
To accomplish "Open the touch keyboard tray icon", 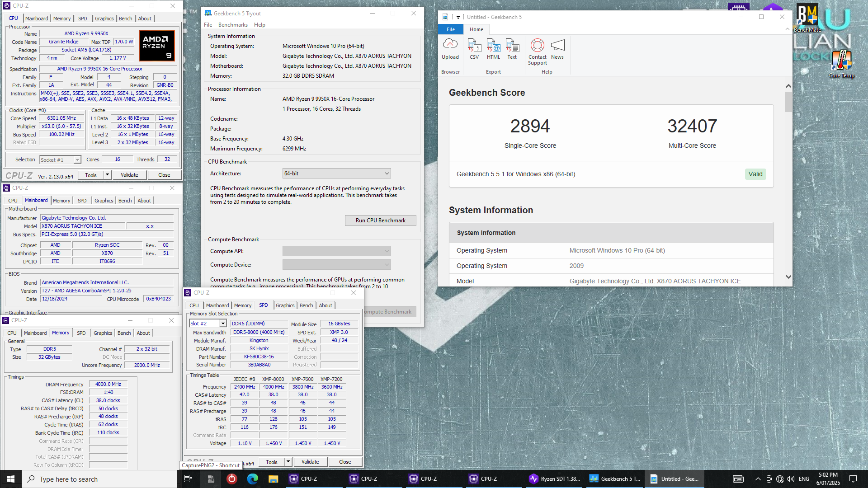I will 738,479.
